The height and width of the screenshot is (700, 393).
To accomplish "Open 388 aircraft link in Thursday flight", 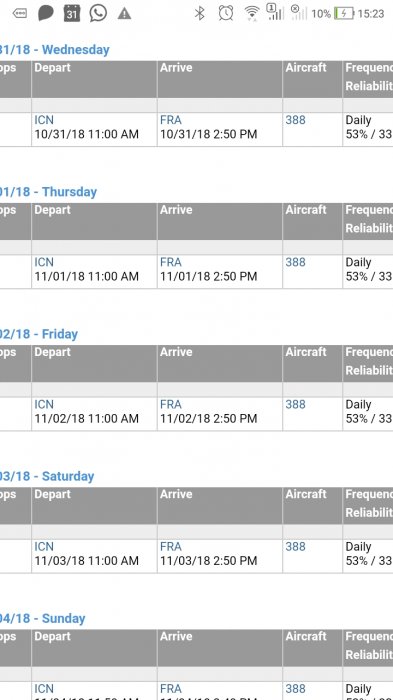I will [295, 262].
